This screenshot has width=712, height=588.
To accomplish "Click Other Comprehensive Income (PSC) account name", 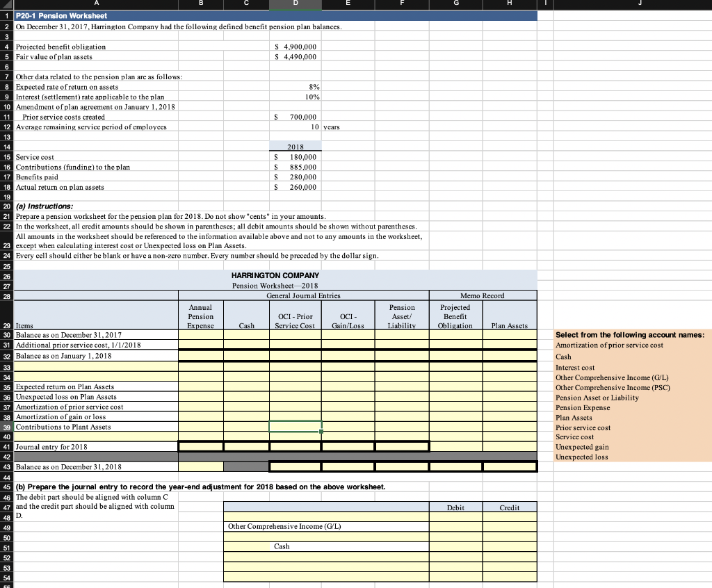I will click(615, 388).
